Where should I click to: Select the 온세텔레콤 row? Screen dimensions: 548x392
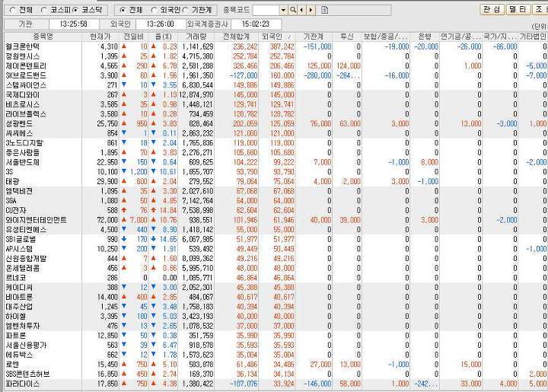coord(276,269)
